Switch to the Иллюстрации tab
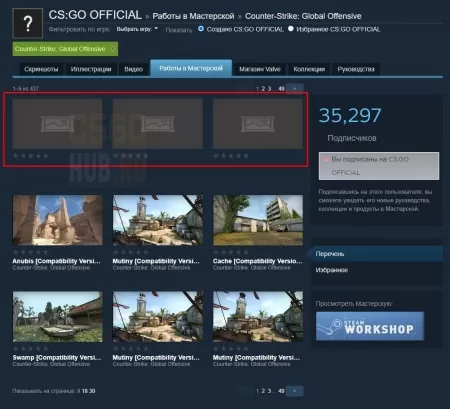Image resolution: width=450 pixels, height=409 pixels. point(91,69)
